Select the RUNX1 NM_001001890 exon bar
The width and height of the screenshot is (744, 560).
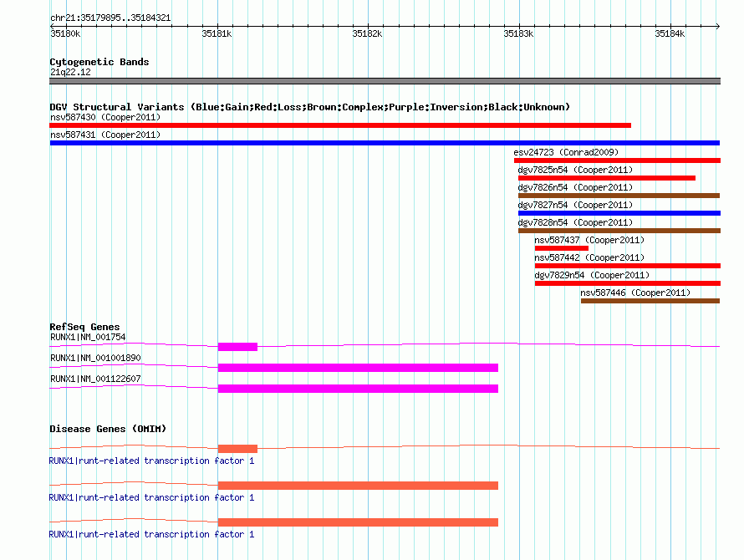[359, 368]
